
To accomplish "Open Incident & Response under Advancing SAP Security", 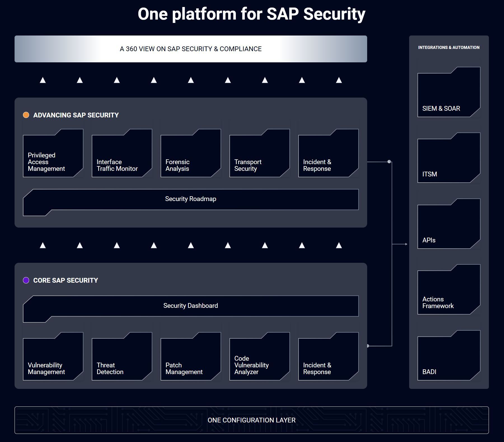I will tap(328, 153).
